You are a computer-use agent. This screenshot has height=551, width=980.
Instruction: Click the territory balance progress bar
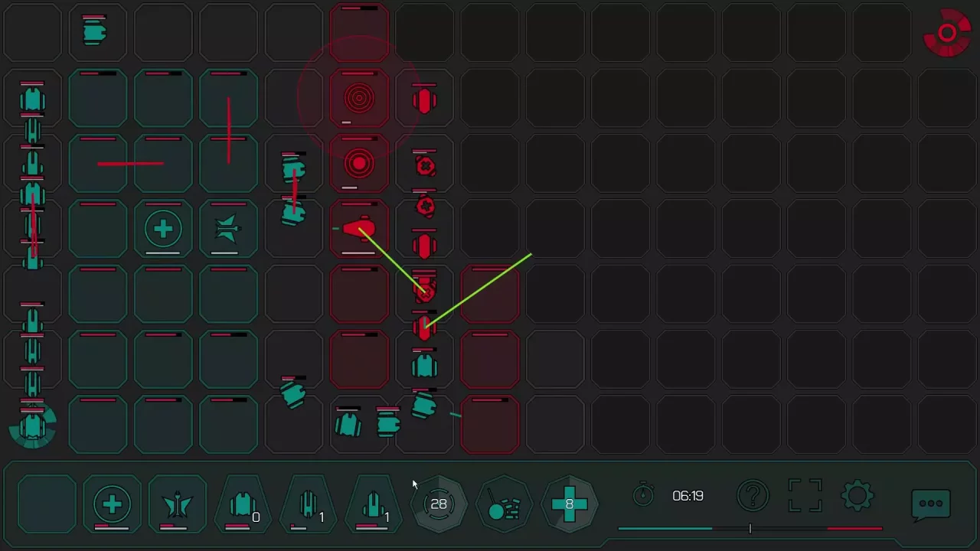click(750, 528)
